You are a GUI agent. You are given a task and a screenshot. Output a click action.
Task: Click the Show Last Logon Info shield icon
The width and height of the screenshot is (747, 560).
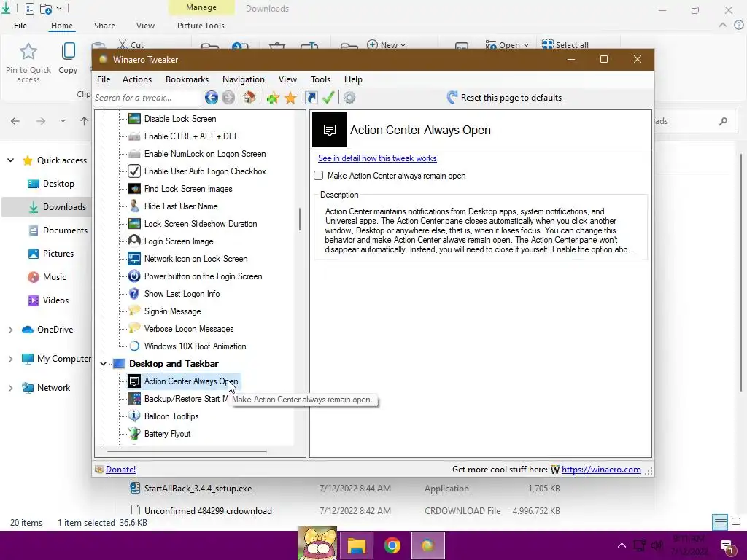pos(134,294)
